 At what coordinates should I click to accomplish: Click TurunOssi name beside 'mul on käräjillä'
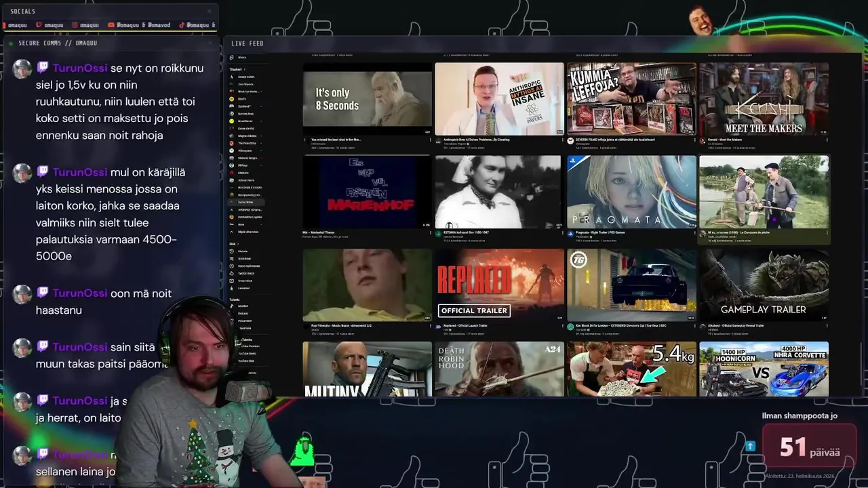click(80, 172)
